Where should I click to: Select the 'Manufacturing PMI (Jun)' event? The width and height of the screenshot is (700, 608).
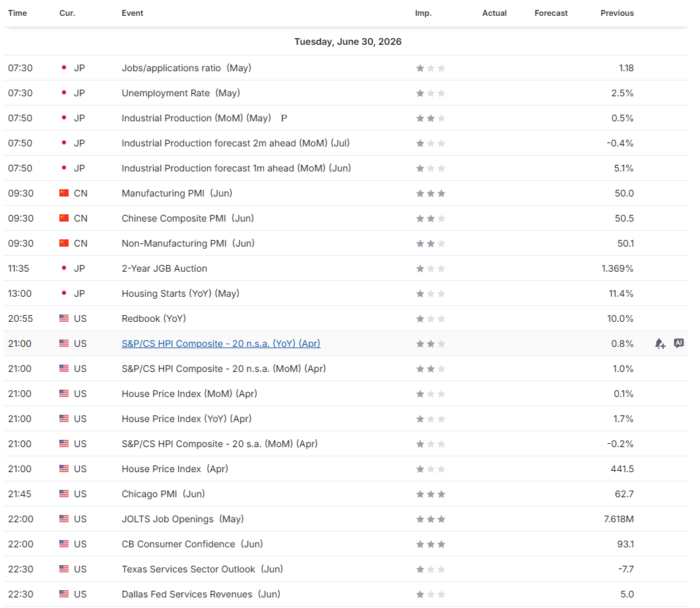(177, 193)
